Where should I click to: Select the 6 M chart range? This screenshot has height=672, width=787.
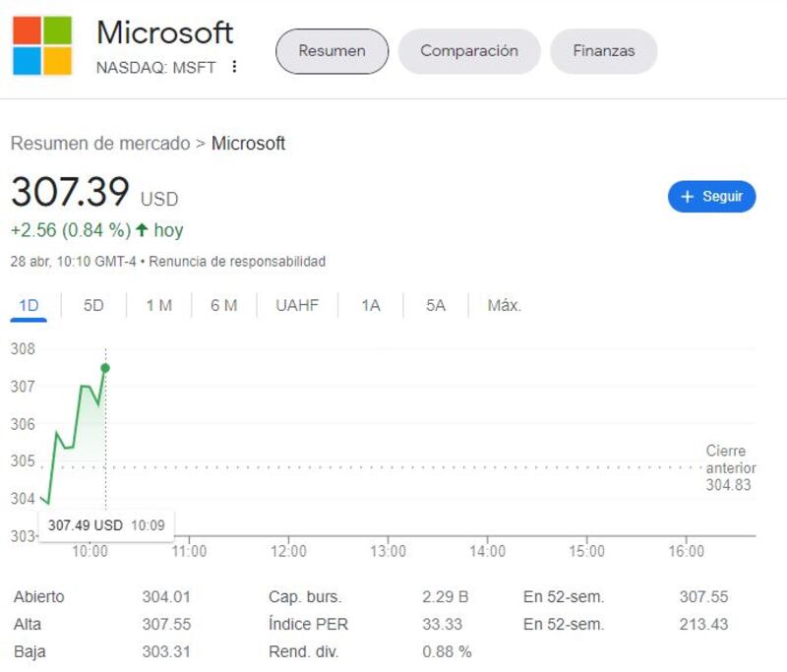223,305
